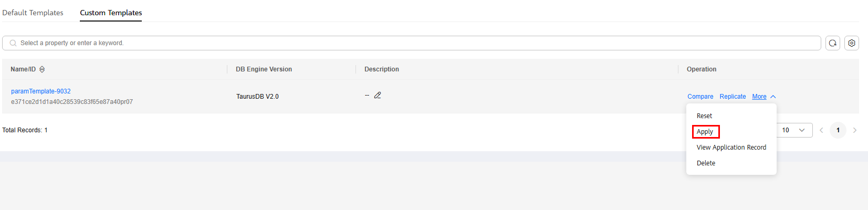Select page number 1

click(838, 130)
